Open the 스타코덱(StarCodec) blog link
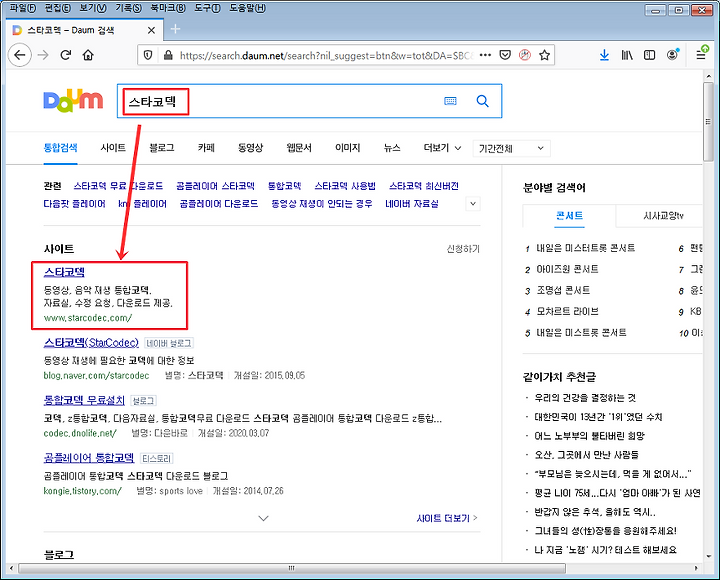 [x=91, y=343]
